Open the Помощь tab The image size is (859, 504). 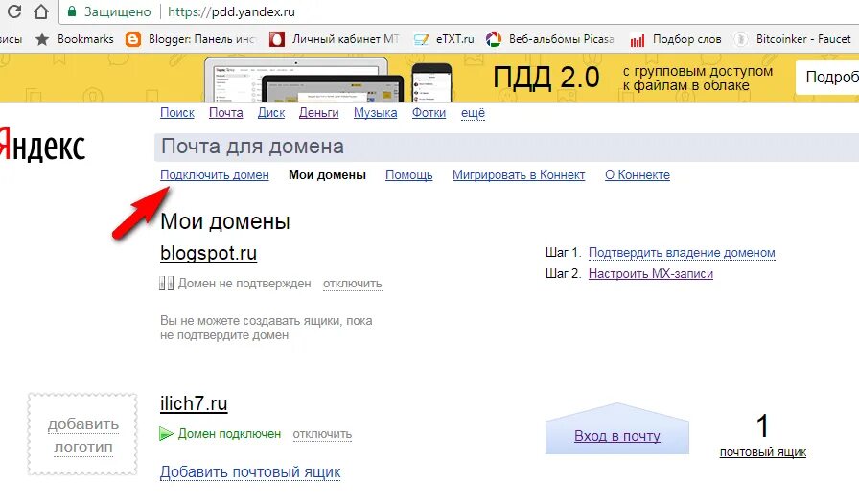point(408,175)
